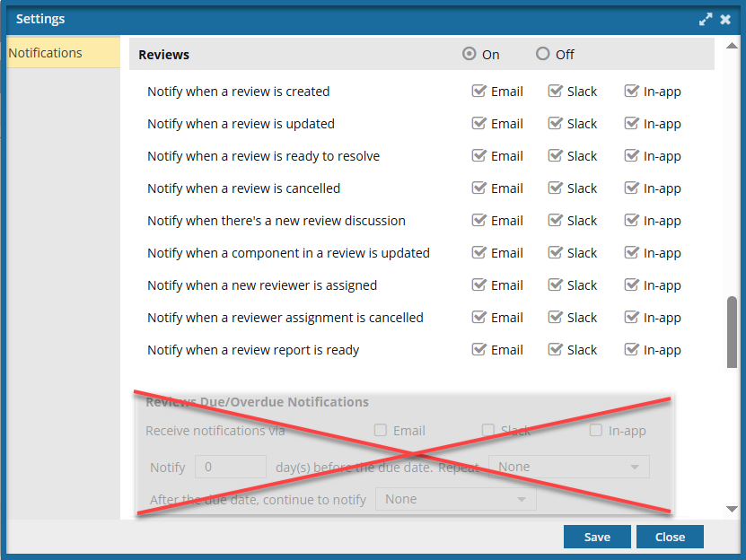
Task: Toggle Slack for new review discussion
Action: click(556, 221)
